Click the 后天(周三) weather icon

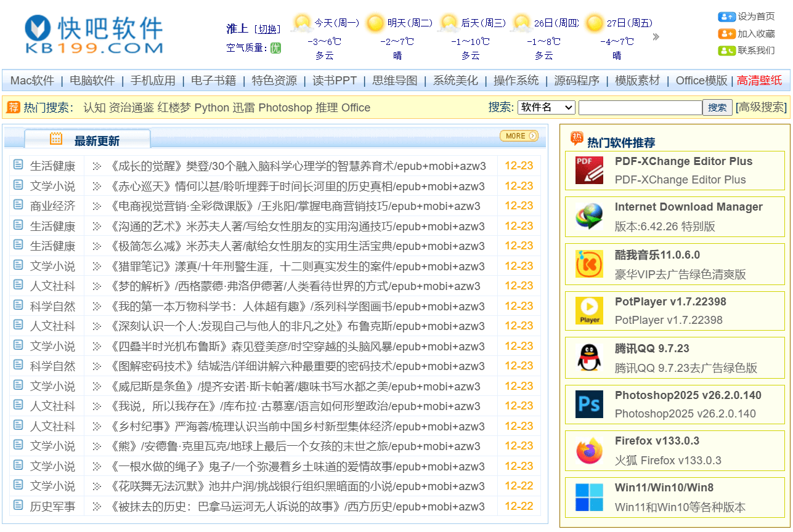(449, 23)
